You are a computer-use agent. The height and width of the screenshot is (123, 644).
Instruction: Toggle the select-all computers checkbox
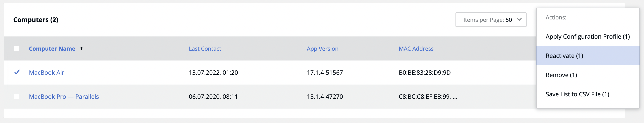pyautogui.click(x=16, y=49)
